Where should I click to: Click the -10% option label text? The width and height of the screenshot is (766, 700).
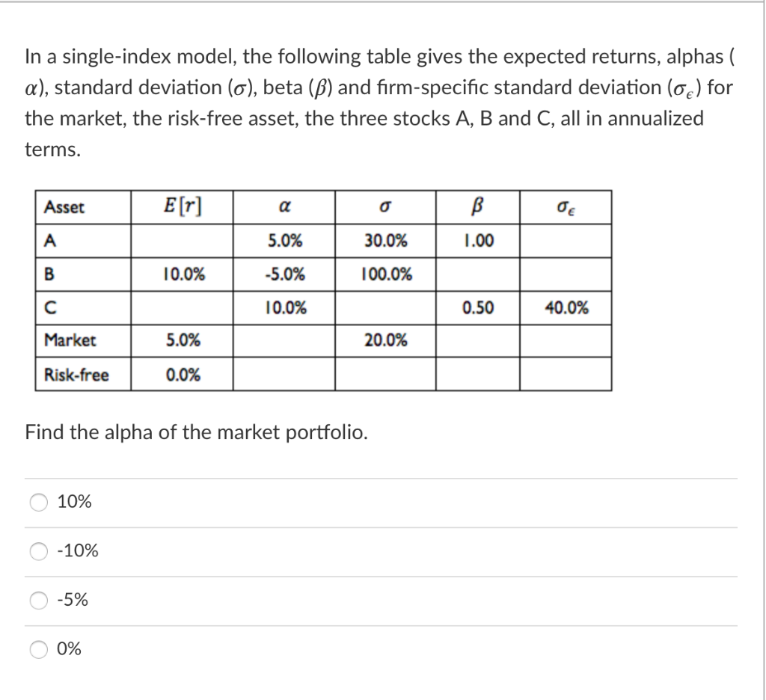[79, 551]
